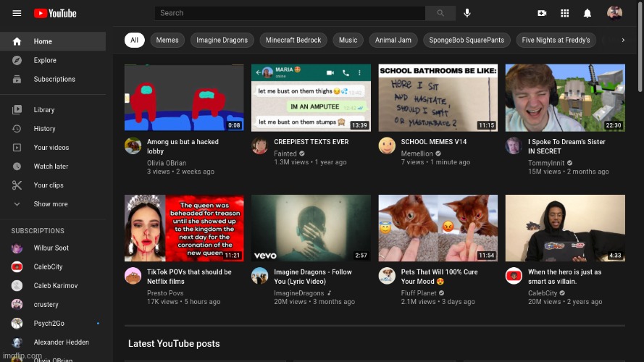Open the Memellion channel avatar
The width and height of the screenshot is (644, 362).
click(387, 146)
